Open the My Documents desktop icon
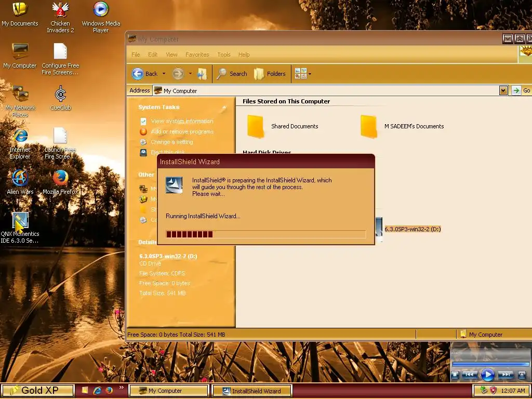The height and width of the screenshot is (399, 532). pos(20,14)
